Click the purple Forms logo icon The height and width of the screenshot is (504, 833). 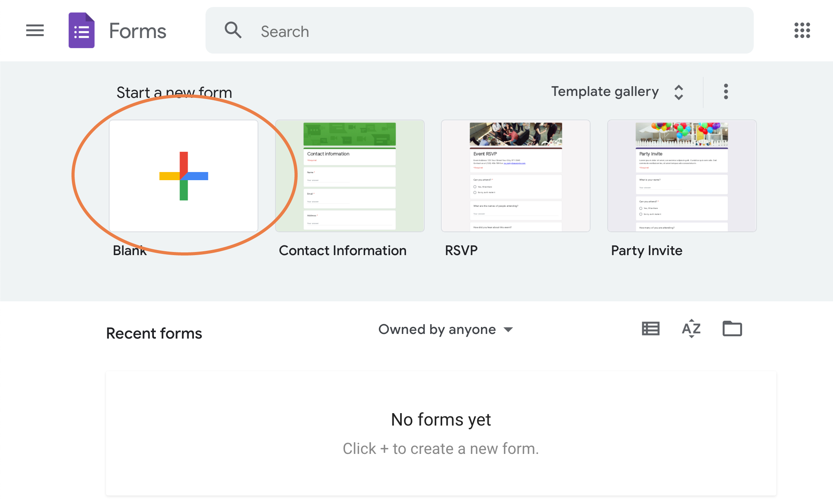pyautogui.click(x=82, y=30)
